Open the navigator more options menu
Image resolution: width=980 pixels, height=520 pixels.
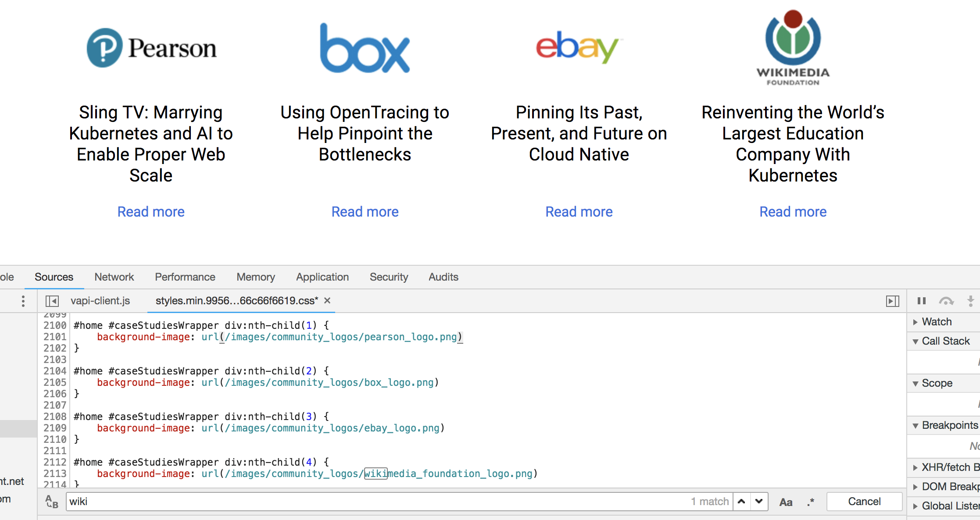tap(23, 301)
